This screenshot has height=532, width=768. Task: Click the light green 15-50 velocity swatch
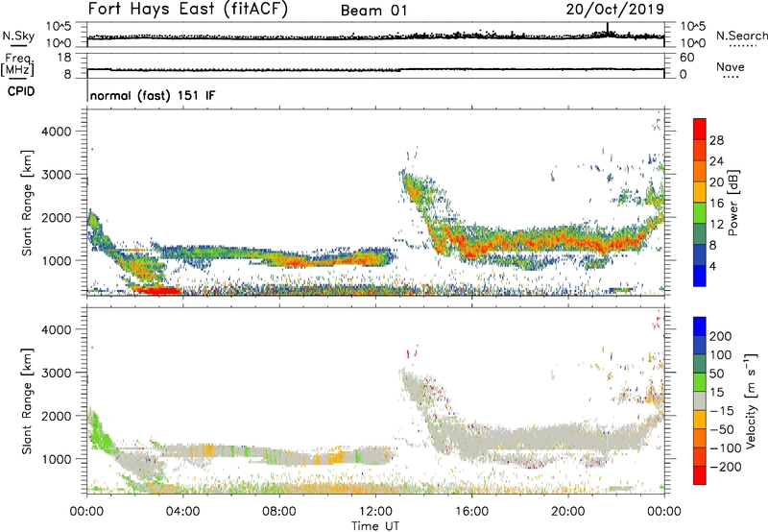point(700,382)
